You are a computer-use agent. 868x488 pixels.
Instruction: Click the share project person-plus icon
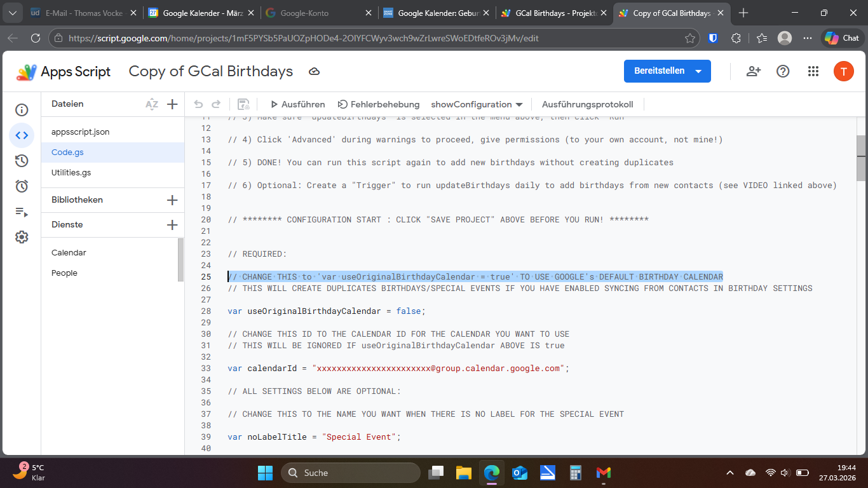(753, 71)
